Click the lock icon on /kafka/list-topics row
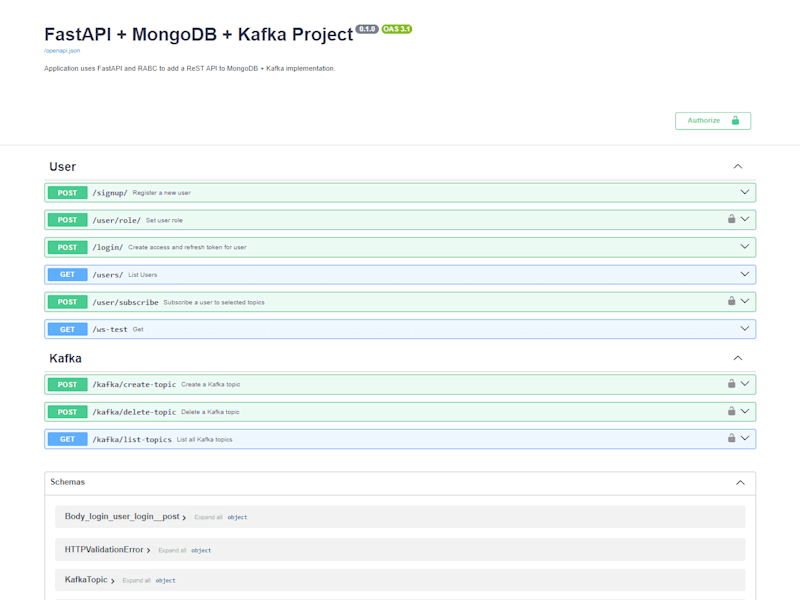Screen dimensions: 800x600 pyautogui.click(x=731, y=438)
